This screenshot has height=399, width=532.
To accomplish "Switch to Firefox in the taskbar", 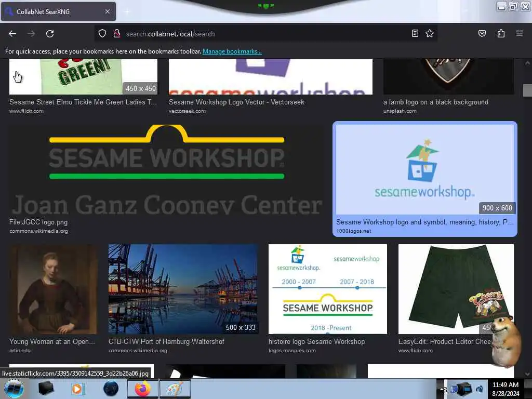I will tap(143, 389).
